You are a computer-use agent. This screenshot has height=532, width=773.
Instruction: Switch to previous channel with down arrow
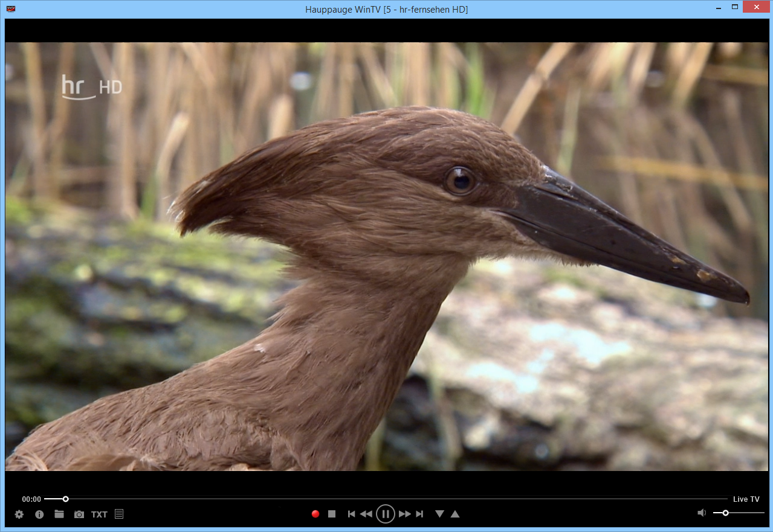(439, 514)
